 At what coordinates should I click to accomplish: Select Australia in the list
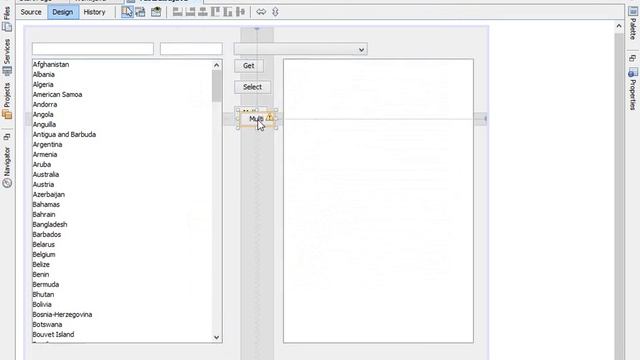pos(46,175)
